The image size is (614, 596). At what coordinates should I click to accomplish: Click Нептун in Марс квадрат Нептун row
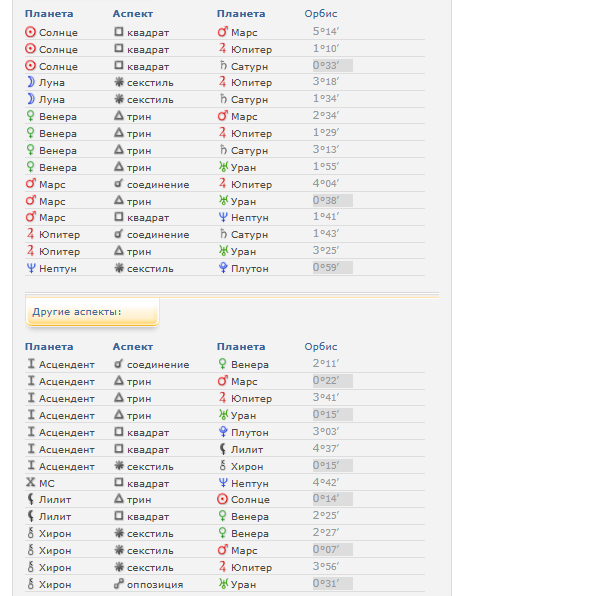(250, 218)
